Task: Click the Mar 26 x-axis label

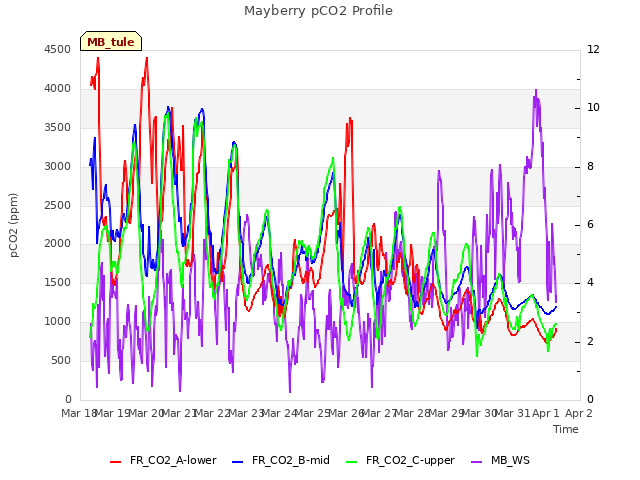Action: [x=346, y=413]
